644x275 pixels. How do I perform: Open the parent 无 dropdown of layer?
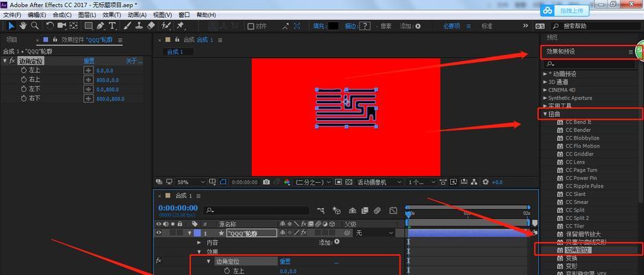pos(374,233)
